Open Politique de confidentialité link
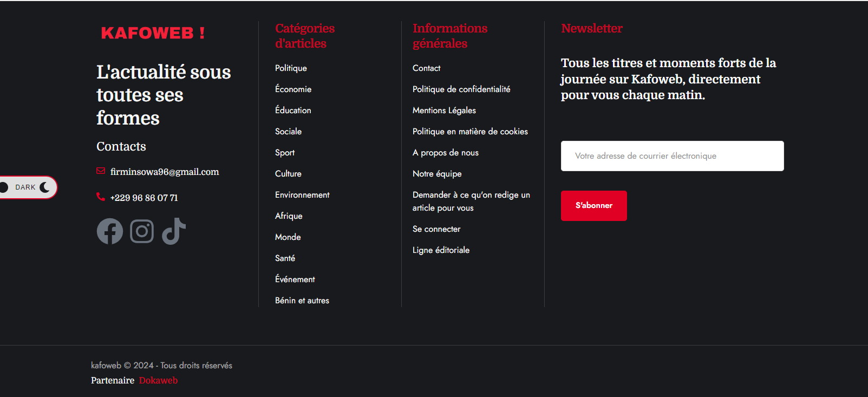868x397 pixels. pos(461,89)
